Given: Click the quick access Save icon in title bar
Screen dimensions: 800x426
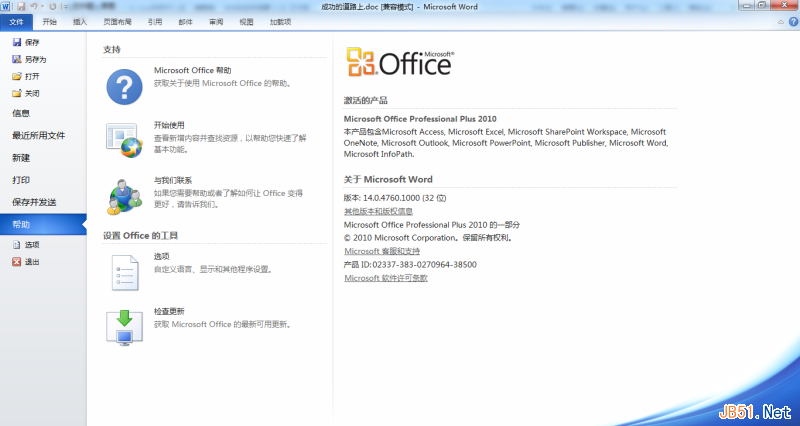Looking at the screenshot, I should 21,7.
